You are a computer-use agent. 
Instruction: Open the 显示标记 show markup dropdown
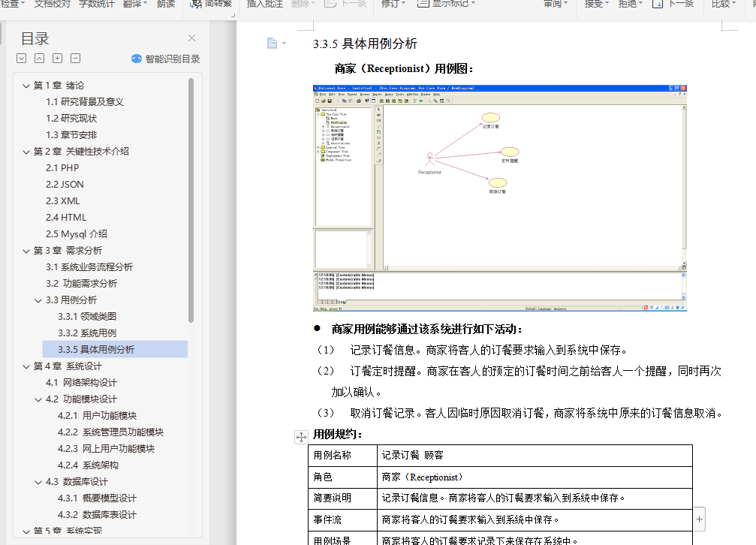[446, 5]
